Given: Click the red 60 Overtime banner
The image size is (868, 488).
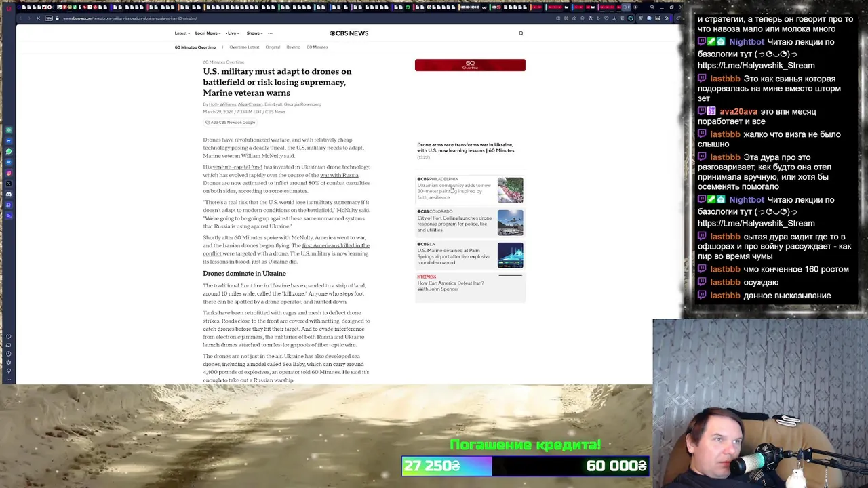Looking at the screenshot, I should (470, 65).
